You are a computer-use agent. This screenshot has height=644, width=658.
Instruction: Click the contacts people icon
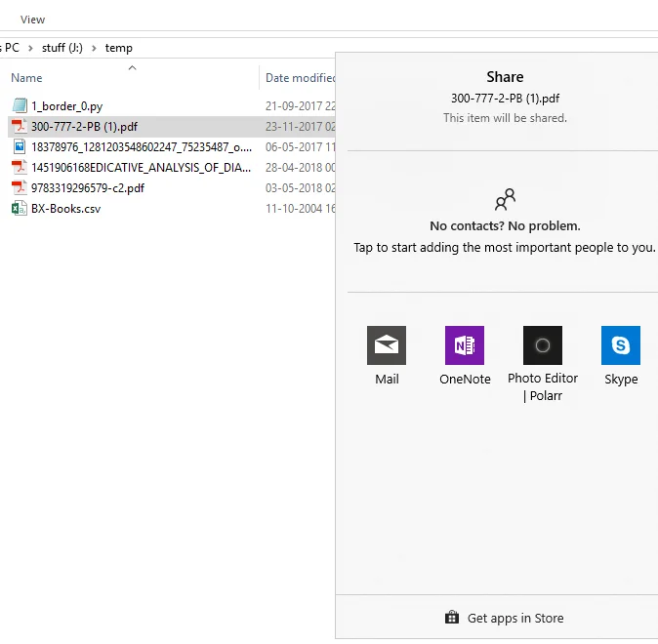click(506, 200)
